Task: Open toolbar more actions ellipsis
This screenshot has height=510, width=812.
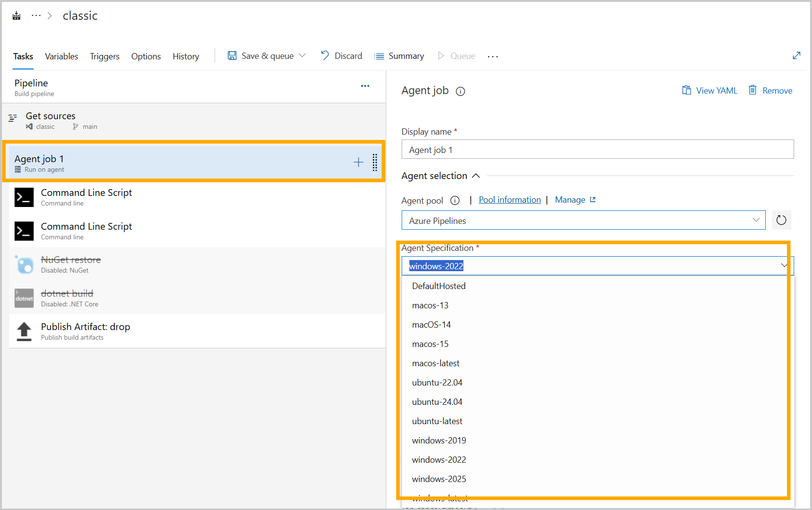Action: (x=492, y=56)
